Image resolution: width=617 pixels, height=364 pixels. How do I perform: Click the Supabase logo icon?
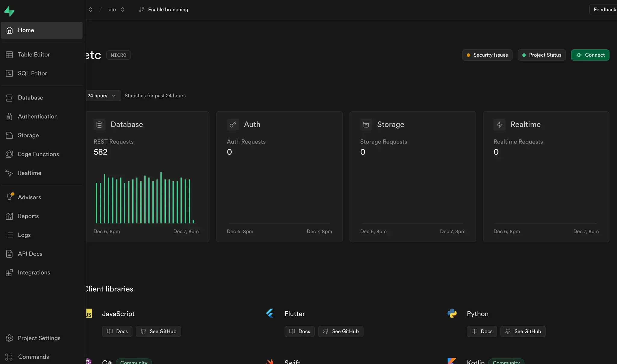click(x=9, y=11)
